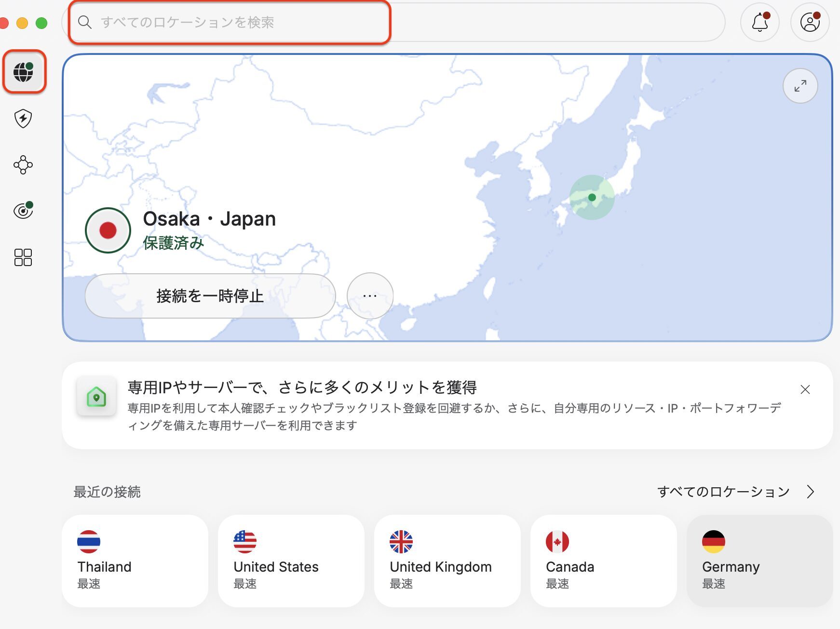Focus the すべてのロケーションを検索 search field

pyautogui.click(x=393, y=22)
